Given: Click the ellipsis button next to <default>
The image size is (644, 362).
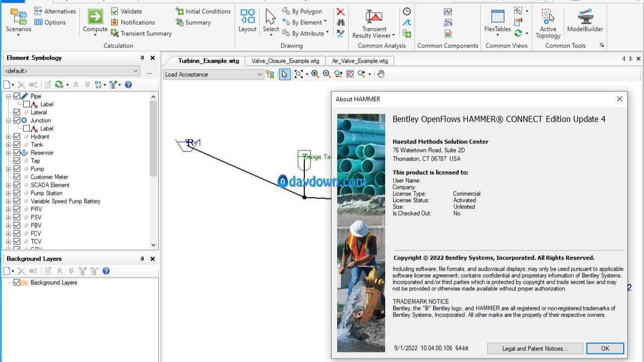Looking at the screenshot, I should (150, 72).
